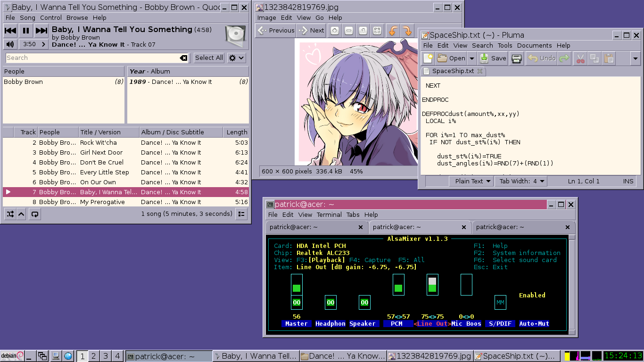Viewport: 644px width, 362px height.
Task: Expand the play order options arrow
Action: point(21,214)
